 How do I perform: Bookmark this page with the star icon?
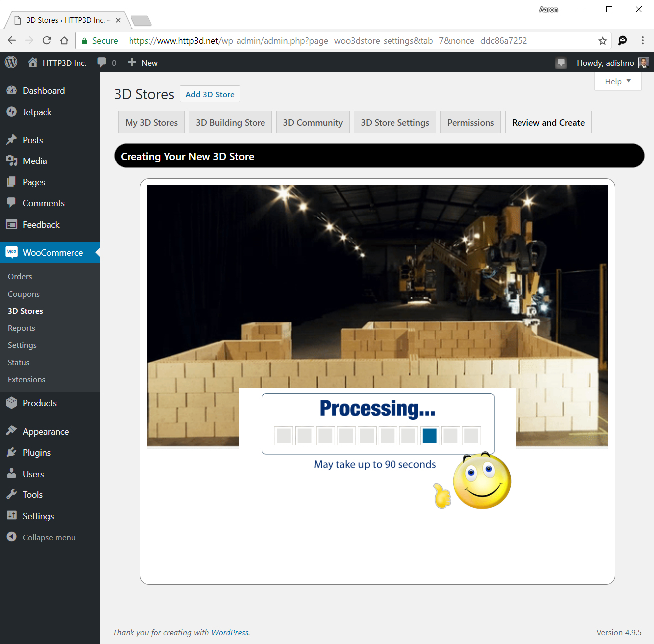pos(603,41)
